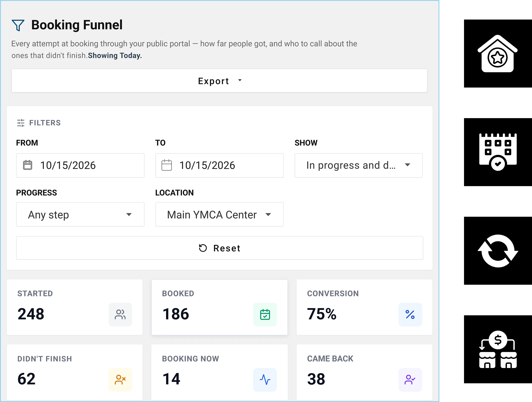Screen dimensions: 532x402
Task: Click the Showing Today. text
Action: pos(115,56)
